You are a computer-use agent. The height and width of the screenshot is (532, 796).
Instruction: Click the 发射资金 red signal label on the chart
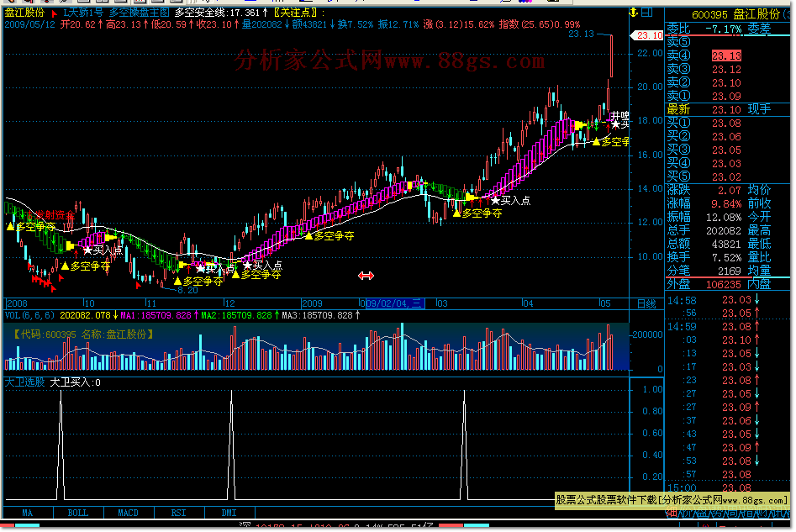[55, 214]
